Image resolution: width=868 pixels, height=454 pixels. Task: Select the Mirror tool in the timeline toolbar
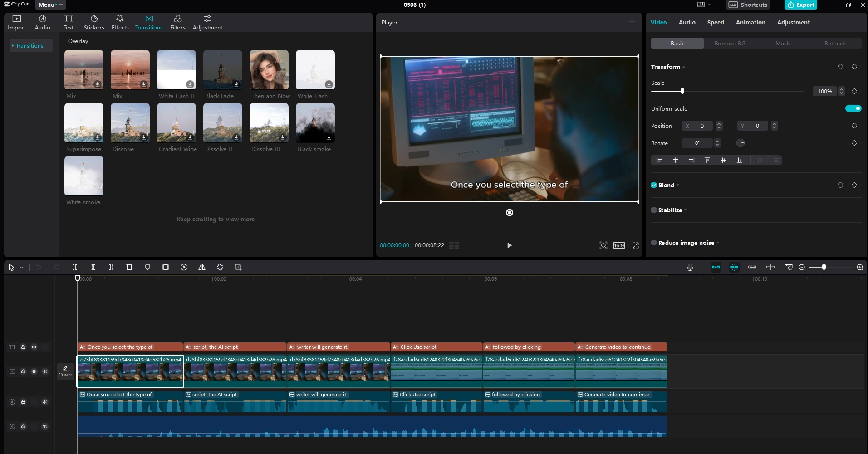(202, 267)
